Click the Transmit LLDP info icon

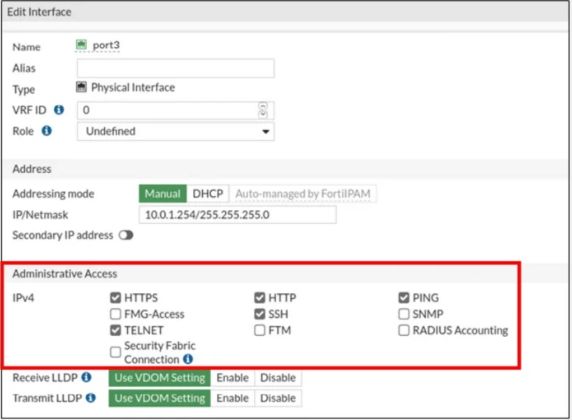pyautogui.click(x=90, y=398)
